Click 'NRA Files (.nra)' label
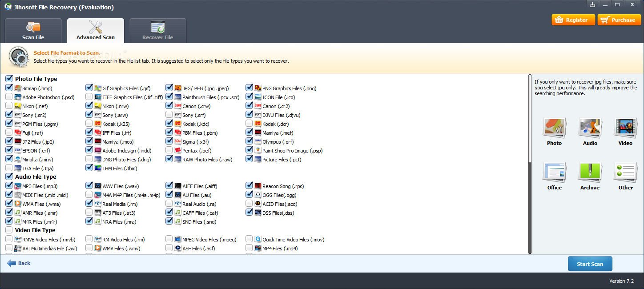644x289 pixels. coord(119,222)
